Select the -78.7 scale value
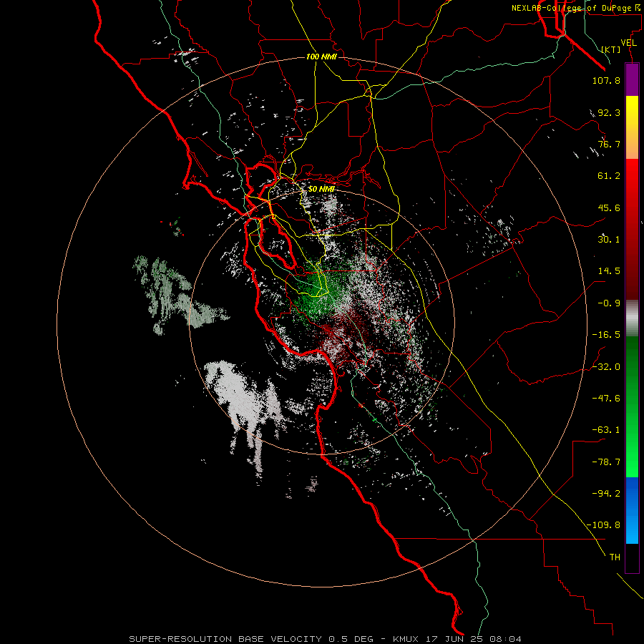Viewport: 644px width, 644px height. tap(606, 462)
